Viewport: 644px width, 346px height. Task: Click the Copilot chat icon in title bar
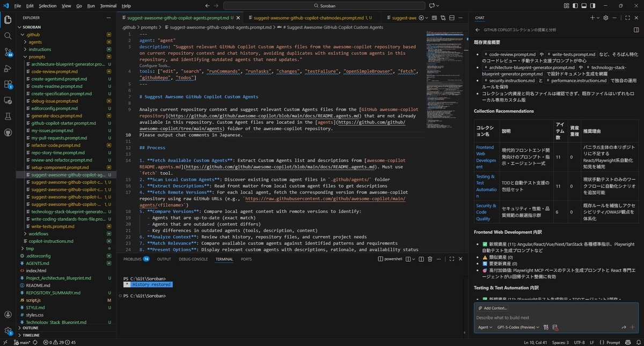[431, 6]
